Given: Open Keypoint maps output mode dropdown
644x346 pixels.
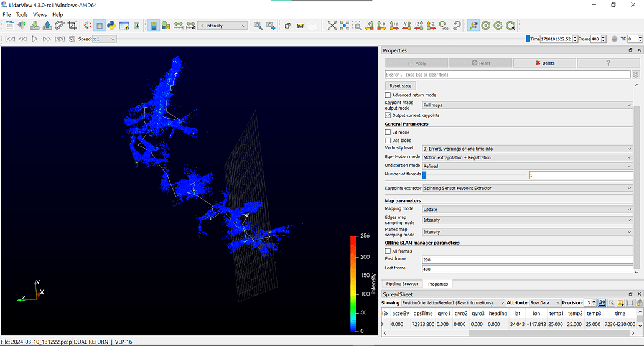Looking at the screenshot, I should click(528, 105).
